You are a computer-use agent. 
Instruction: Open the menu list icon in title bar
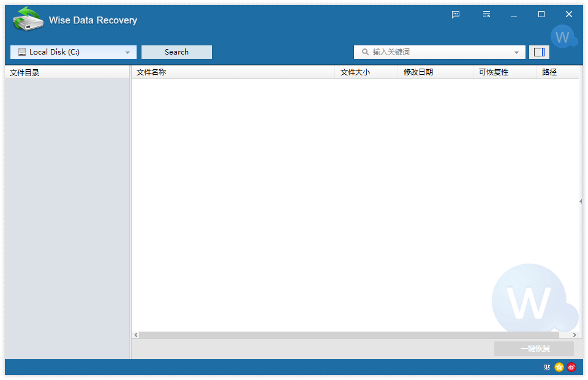(x=486, y=15)
